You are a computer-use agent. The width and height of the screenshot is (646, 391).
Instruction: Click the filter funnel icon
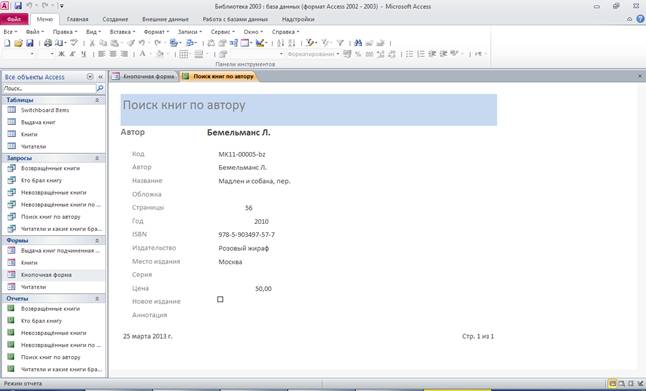coord(340,43)
